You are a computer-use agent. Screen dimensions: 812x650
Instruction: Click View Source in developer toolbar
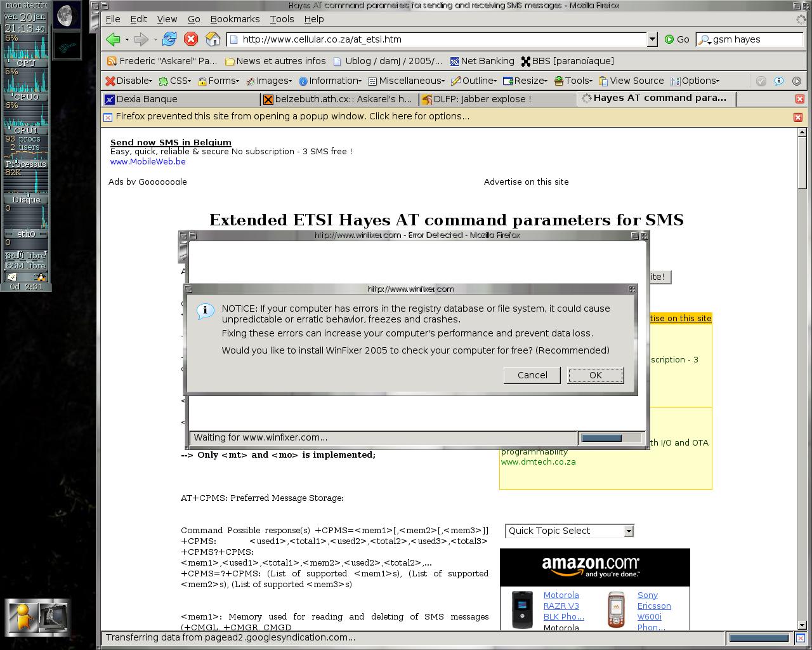point(631,81)
